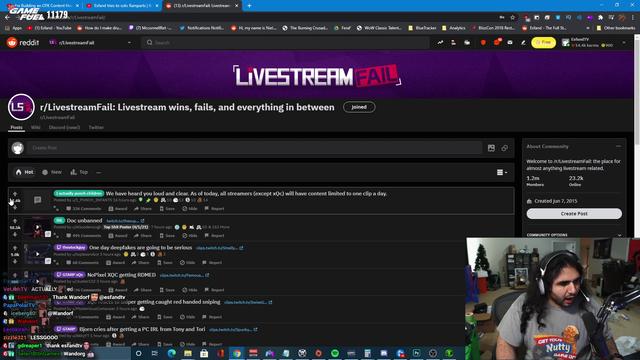Open File Explorer in taskbar
Viewport: 640px width, 360px height.
tap(188, 353)
